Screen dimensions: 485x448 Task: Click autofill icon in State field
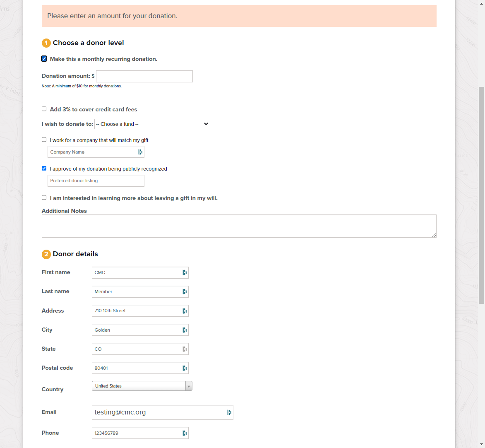pos(185,349)
